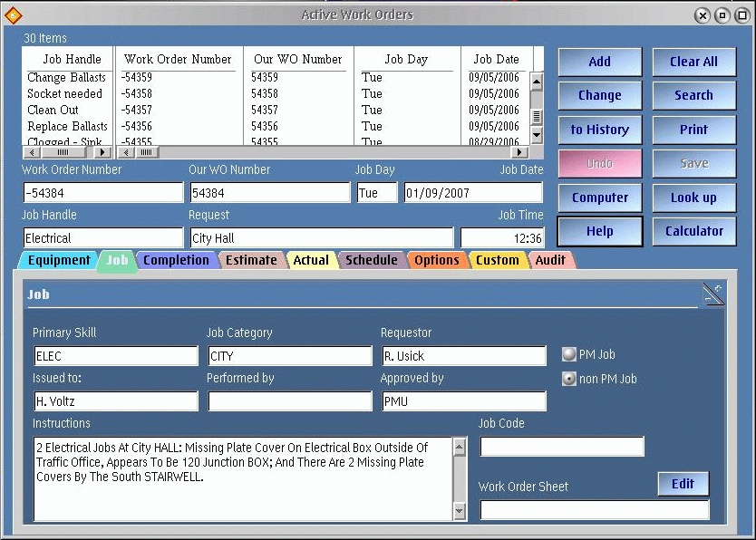
Task: Open the Audit tab
Action: point(550,260)
